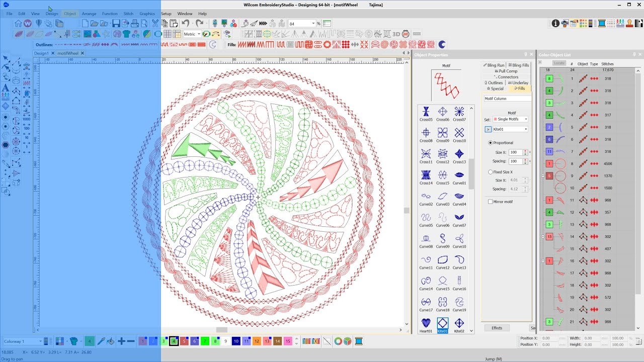Click the Lettering 'A' tool in left toolbox
644x362 pixels.
[6, 88]
